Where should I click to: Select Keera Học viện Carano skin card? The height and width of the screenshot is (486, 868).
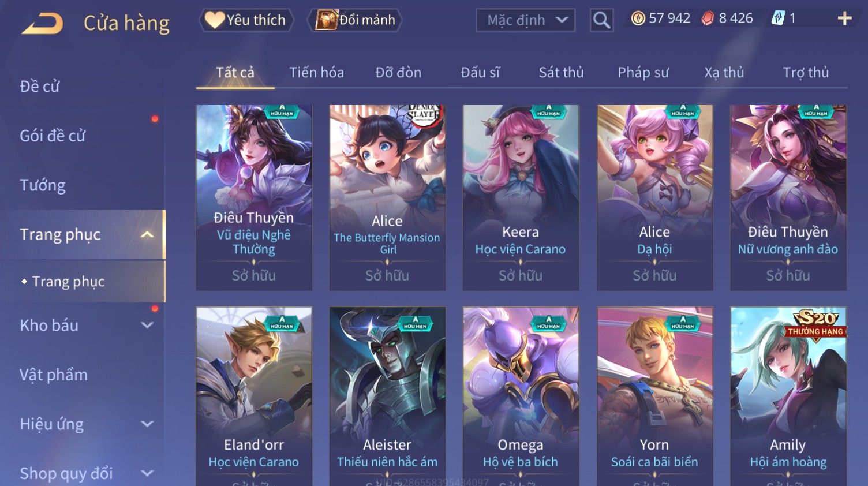[x=521, y=197]
